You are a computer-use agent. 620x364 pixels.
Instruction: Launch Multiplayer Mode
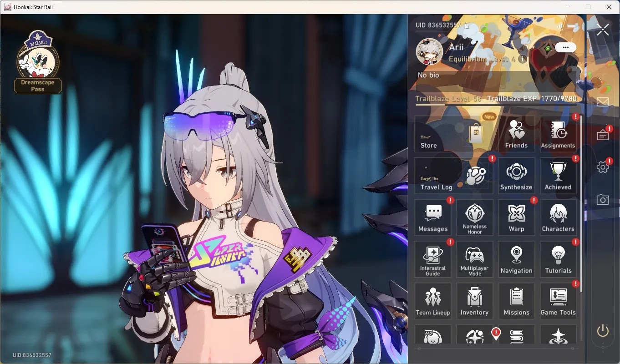475,259
